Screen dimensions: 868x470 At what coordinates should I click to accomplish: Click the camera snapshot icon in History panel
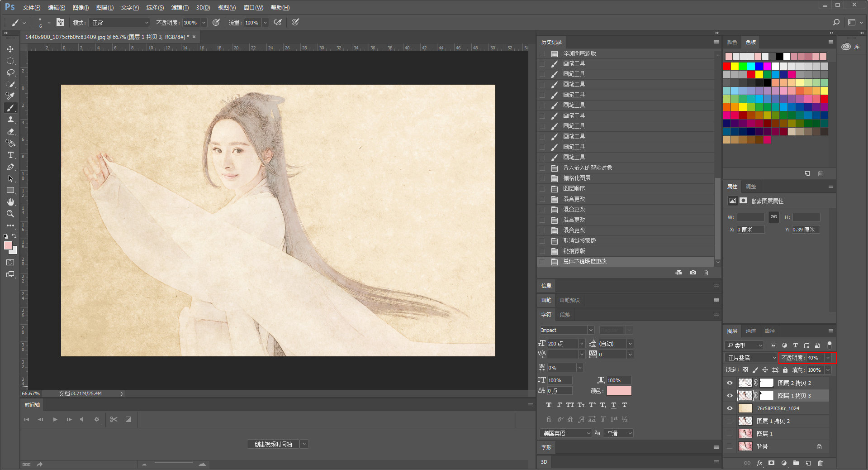tap(693, 273)
